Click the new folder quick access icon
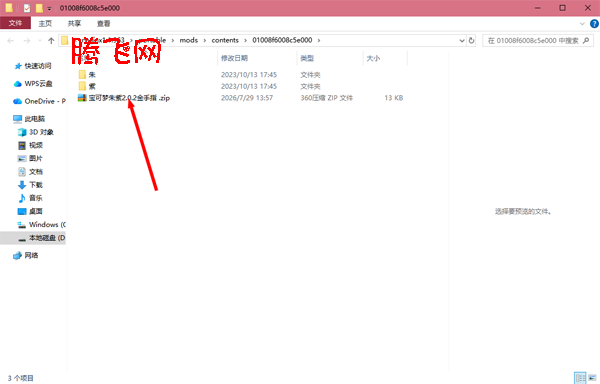Screen dimensions: 600x384 pos(39,8)
